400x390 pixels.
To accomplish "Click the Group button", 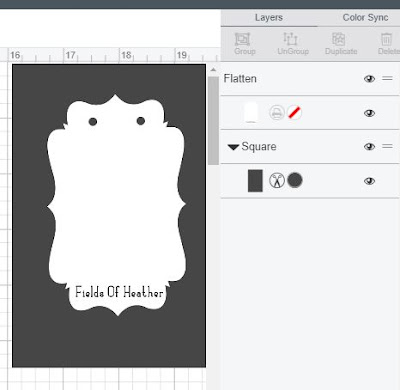I will tap(245, 44).
